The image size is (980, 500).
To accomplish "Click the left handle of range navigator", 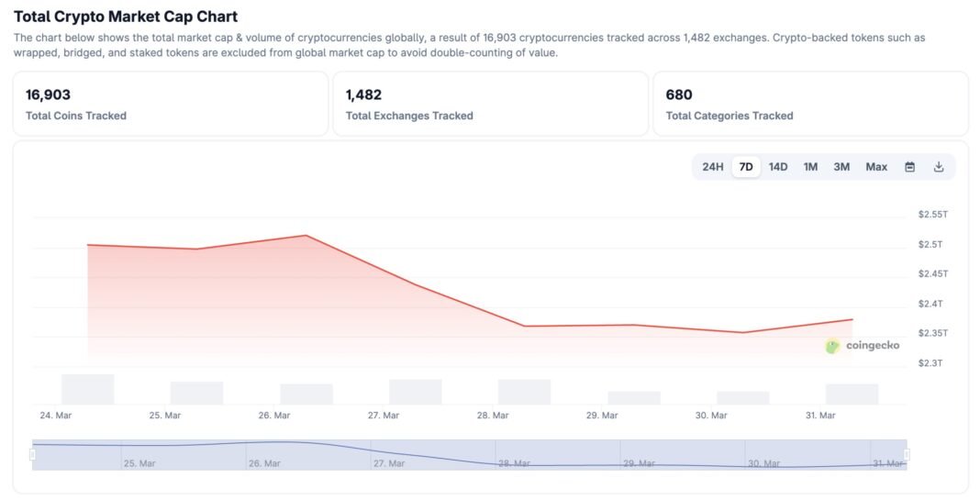I will tap(33, 454).
